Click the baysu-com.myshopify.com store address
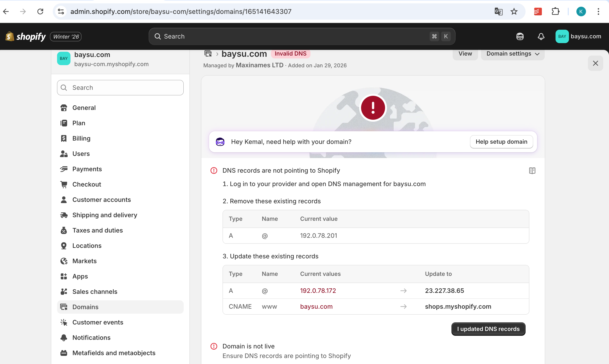Viewport: 609px width, 364px height. (111, 64)
